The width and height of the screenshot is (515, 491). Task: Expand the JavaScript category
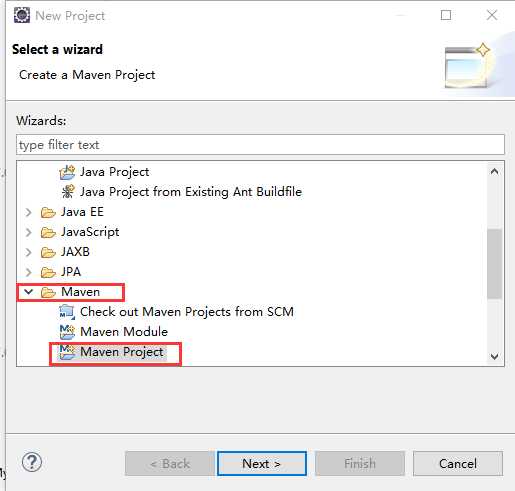click(x=29, y=232)
